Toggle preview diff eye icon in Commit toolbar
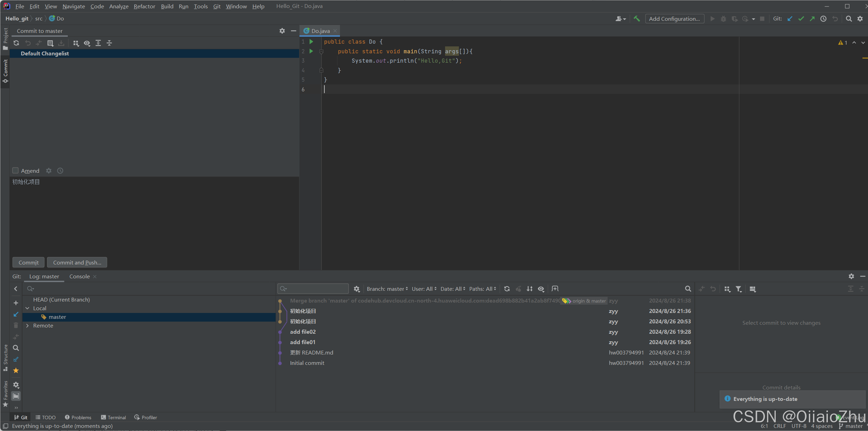The height and width of the screenshot is (431, 868). (x=87, y=43)
